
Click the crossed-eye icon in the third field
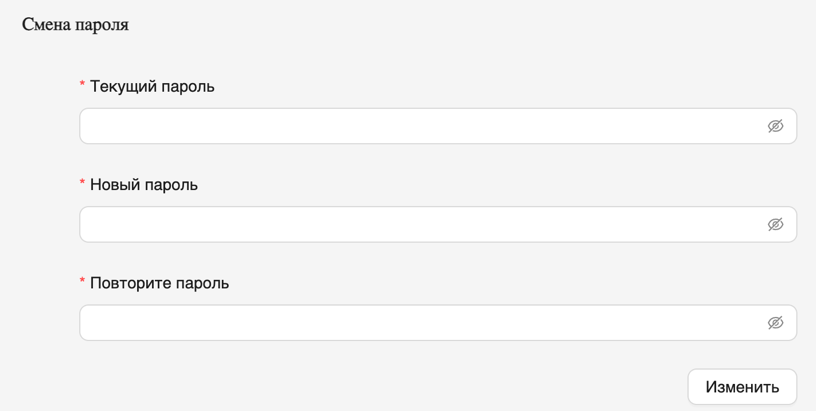(x=775, y=322)
